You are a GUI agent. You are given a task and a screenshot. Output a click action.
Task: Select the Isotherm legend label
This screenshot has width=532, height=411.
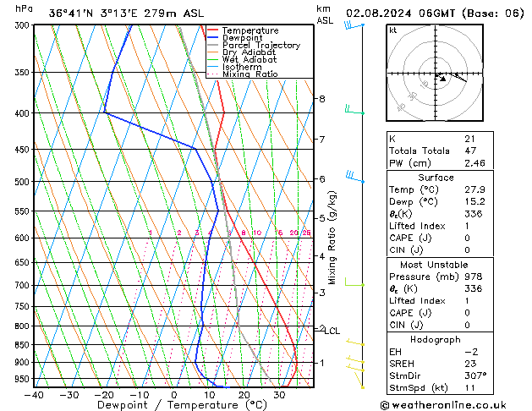[x=242, y=67]
